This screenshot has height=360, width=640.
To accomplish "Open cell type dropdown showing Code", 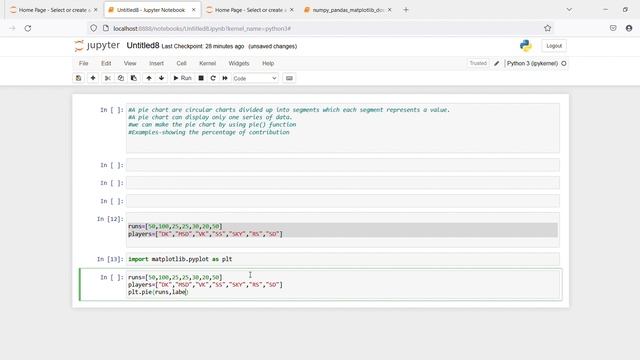I will (x=255, y=78).
